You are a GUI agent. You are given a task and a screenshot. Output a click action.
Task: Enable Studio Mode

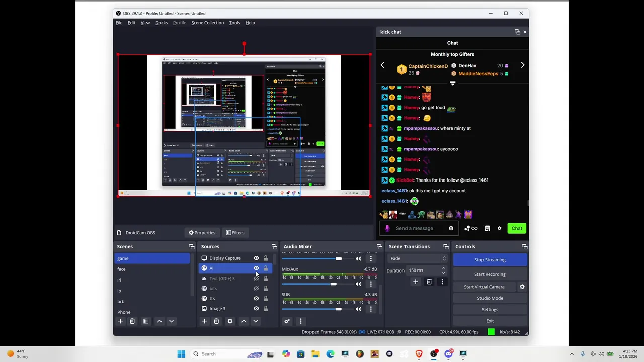coord(490,298)
